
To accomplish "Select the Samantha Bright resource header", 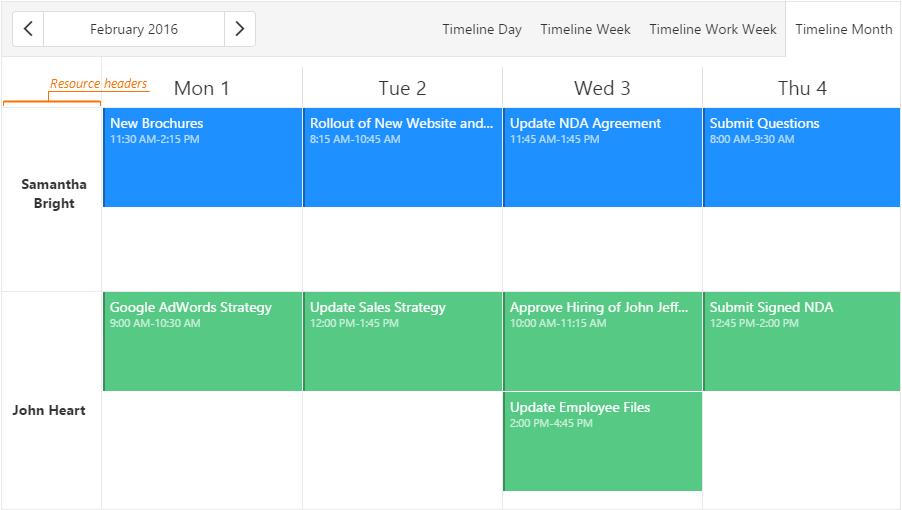I will tap(53, 194).
